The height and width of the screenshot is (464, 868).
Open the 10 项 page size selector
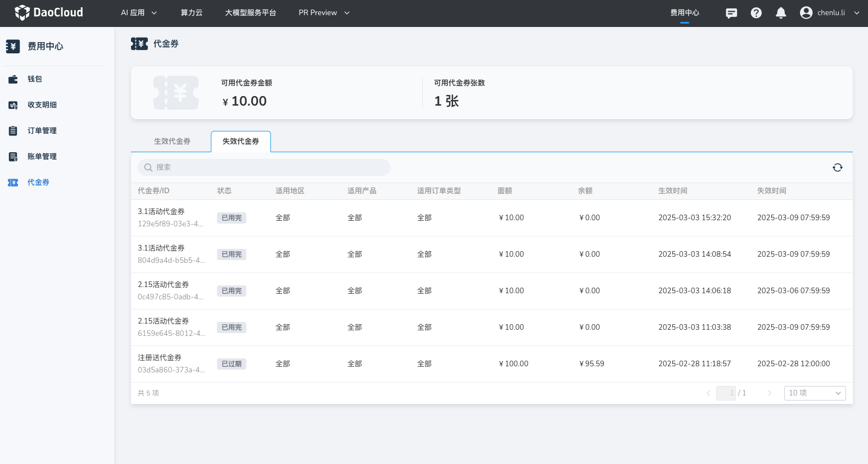(815, 393)
